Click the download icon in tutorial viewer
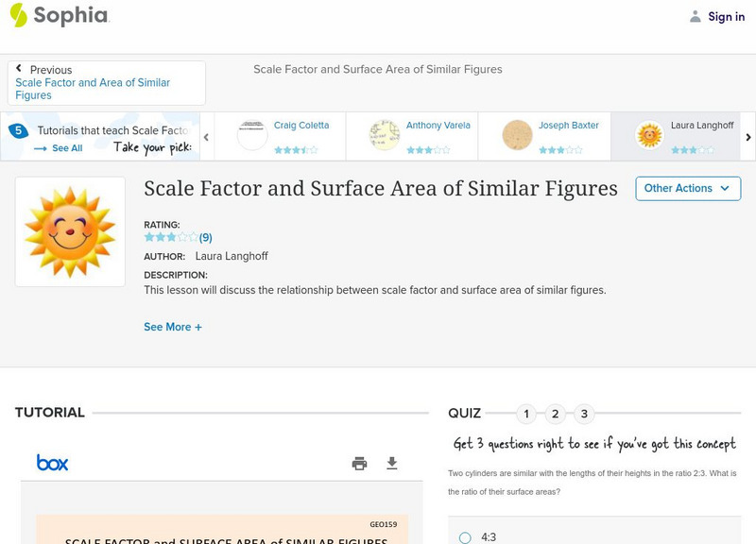The image size is (756, 544). point(392,463)
